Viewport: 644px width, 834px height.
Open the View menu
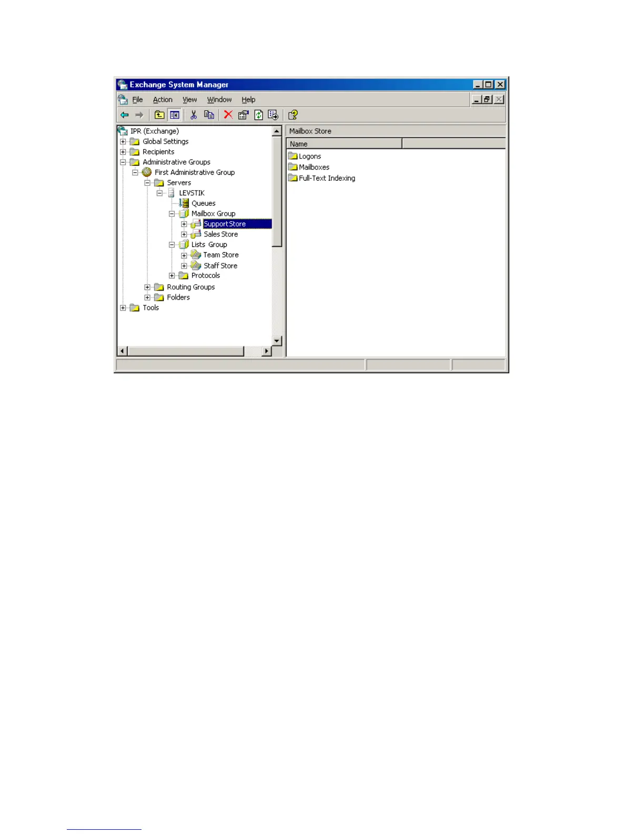pos(189,100)
